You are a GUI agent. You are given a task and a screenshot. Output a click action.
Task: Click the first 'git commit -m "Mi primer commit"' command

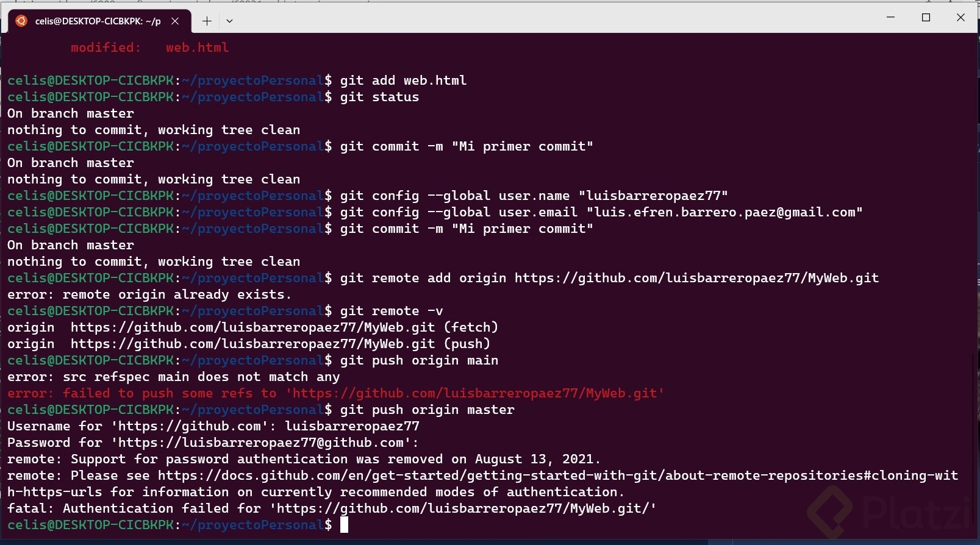click(x=467, y=146)
